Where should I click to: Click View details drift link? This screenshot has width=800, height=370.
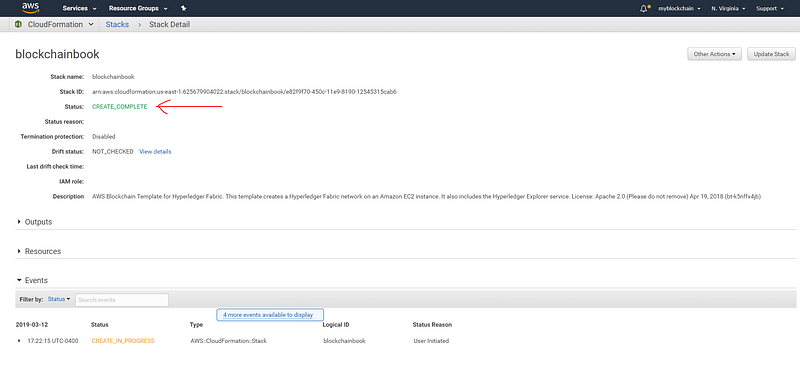coord(155,152)
